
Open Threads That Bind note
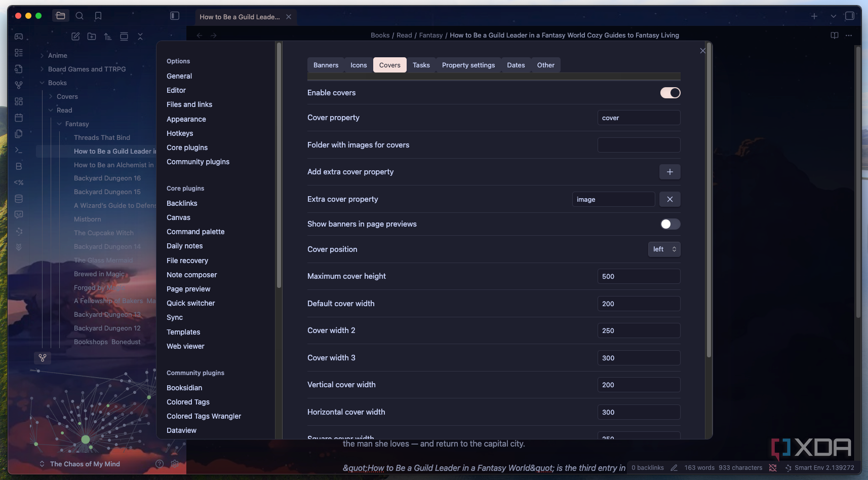[x=102, y=138]
